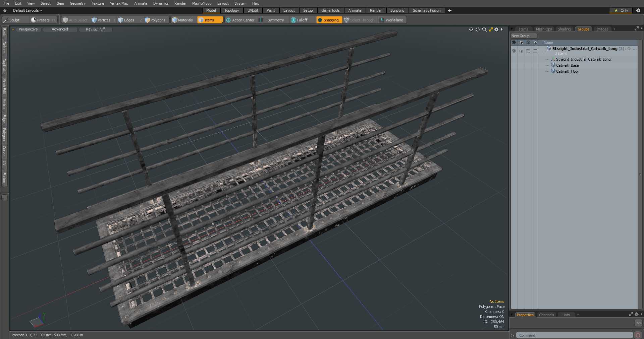This screenshot has height=339, width=644.
Task: Open Presets browser
Action: pyautogui.click(x=43, y=20)
